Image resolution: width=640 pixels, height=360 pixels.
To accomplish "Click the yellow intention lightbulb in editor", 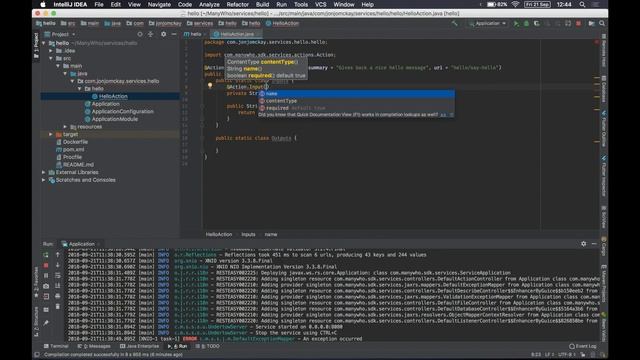I will [x=210, y=86].
